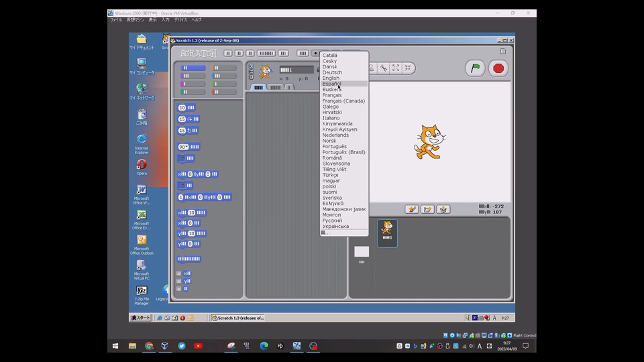Viewport: 644px width, 362px height.
Task: Select the stage thumbnail
Action: 362,252
